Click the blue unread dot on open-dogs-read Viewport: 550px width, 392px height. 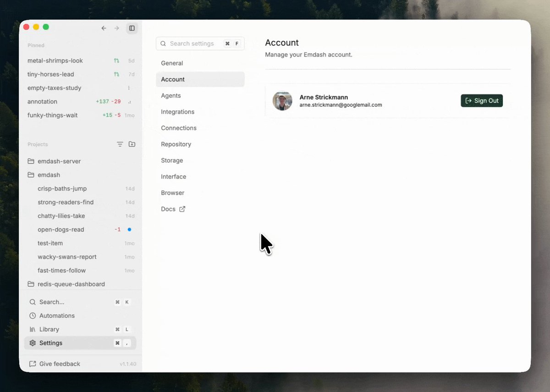click(129, 230)
